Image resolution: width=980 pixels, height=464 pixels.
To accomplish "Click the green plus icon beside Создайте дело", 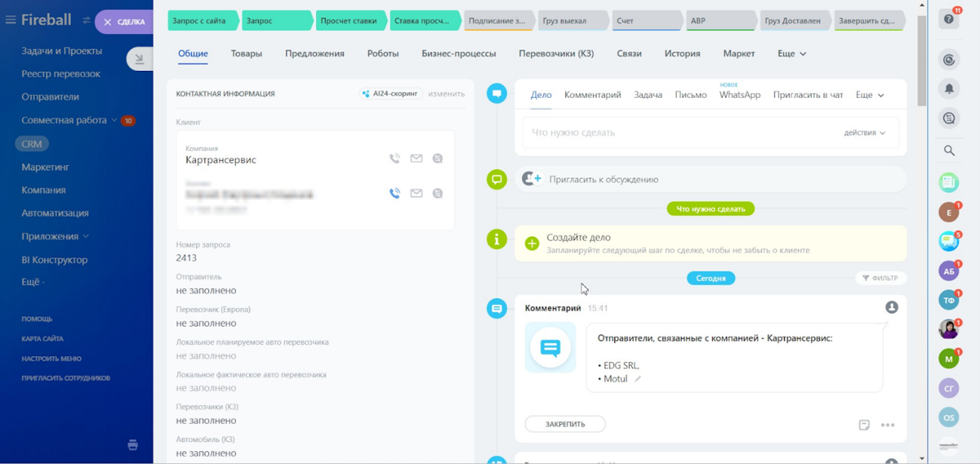I will click(532, 243).
